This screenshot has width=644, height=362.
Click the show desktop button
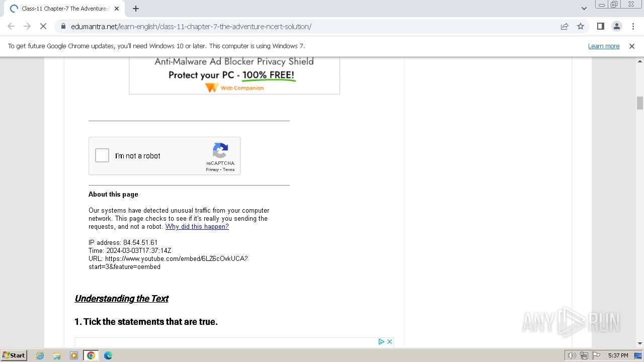(x=639, y=355)
